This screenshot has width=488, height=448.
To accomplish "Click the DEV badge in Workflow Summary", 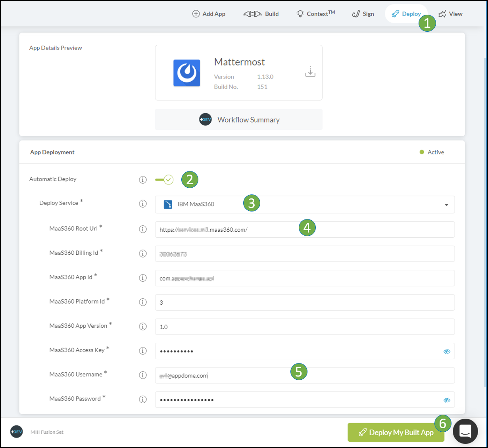I will click(x=206, y=119).
